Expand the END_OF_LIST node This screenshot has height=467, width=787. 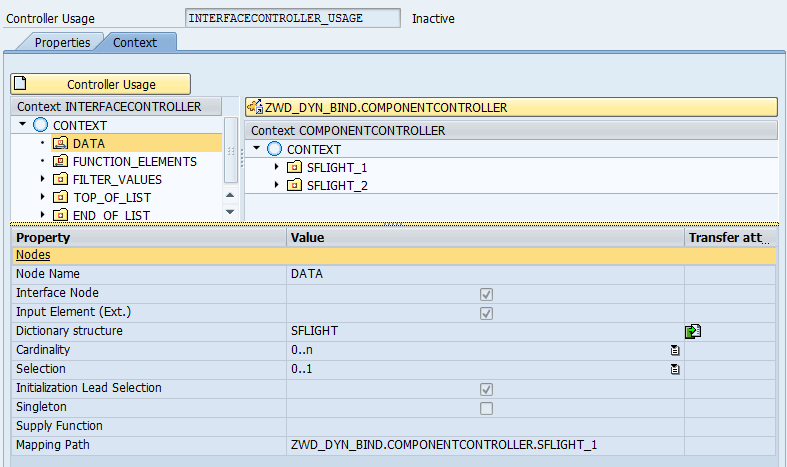(x=43, y=215)
